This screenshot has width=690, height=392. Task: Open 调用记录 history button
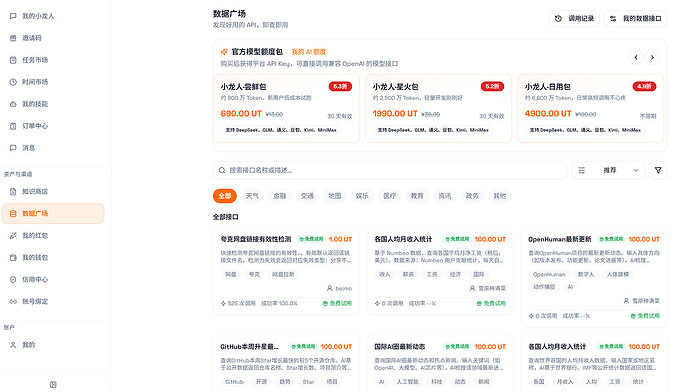tap(574, 18)
